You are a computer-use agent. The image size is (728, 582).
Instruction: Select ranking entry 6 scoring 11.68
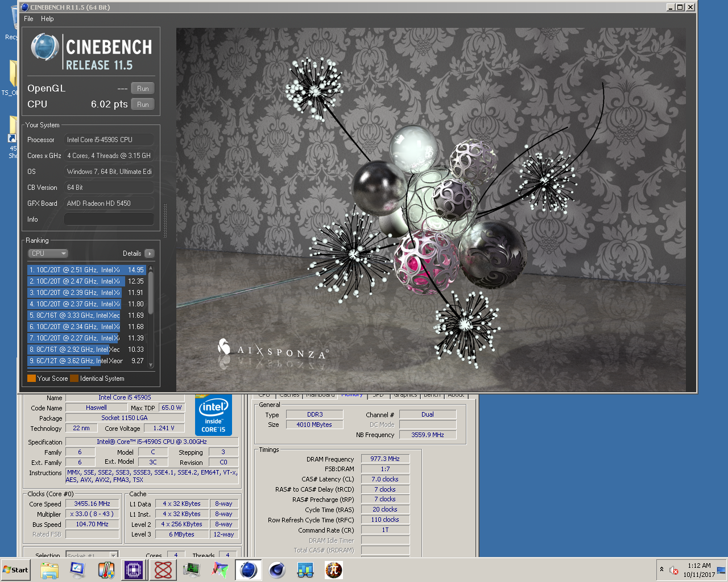(86, 327)
